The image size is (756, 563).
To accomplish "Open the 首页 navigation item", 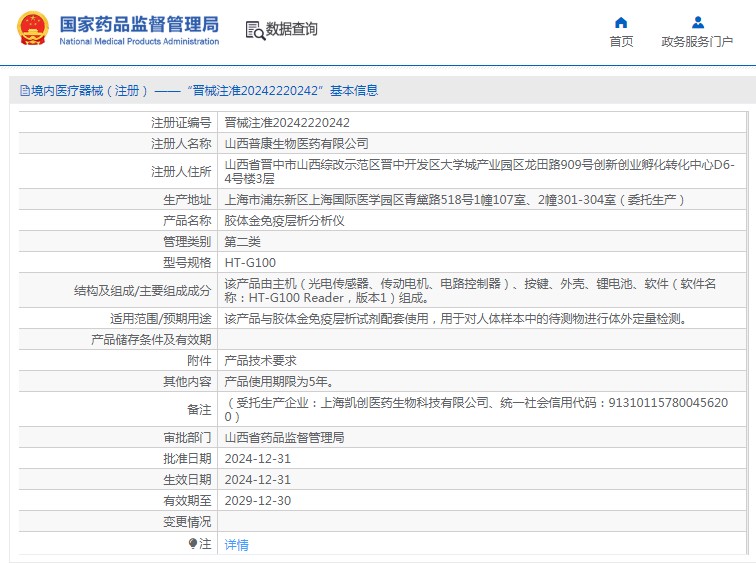I will 621,41.
